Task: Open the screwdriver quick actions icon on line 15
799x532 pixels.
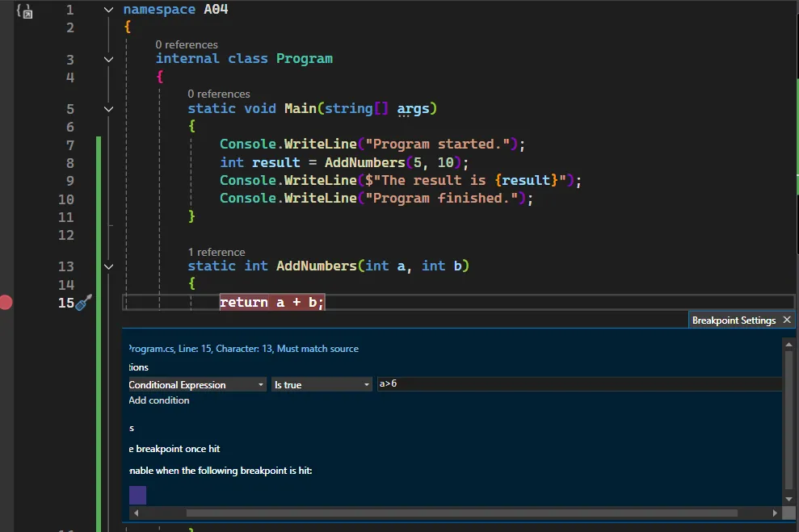Action: 83,303
